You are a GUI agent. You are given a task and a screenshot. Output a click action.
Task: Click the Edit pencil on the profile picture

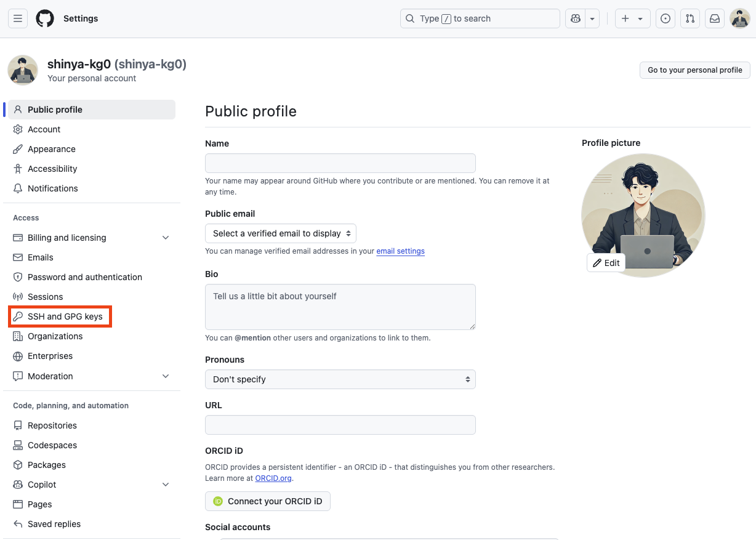pyautogui.click(x=606, y=262)
